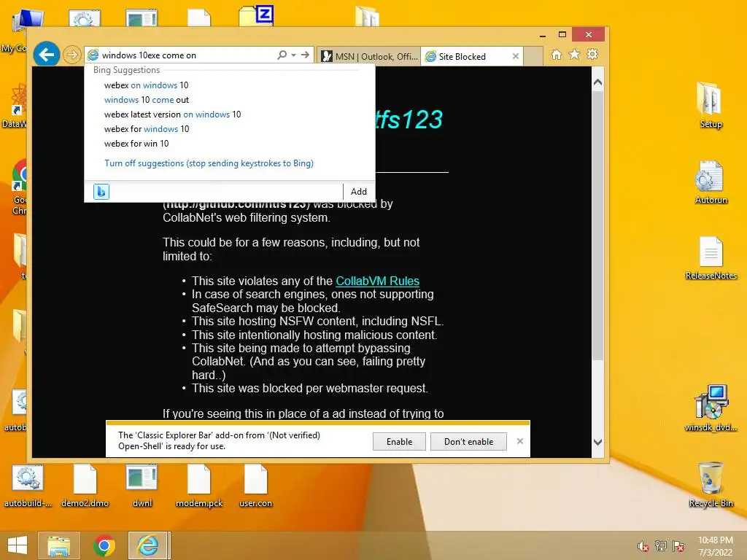
Task: Click the Action Center flag icon
Action: pos(678,546)
